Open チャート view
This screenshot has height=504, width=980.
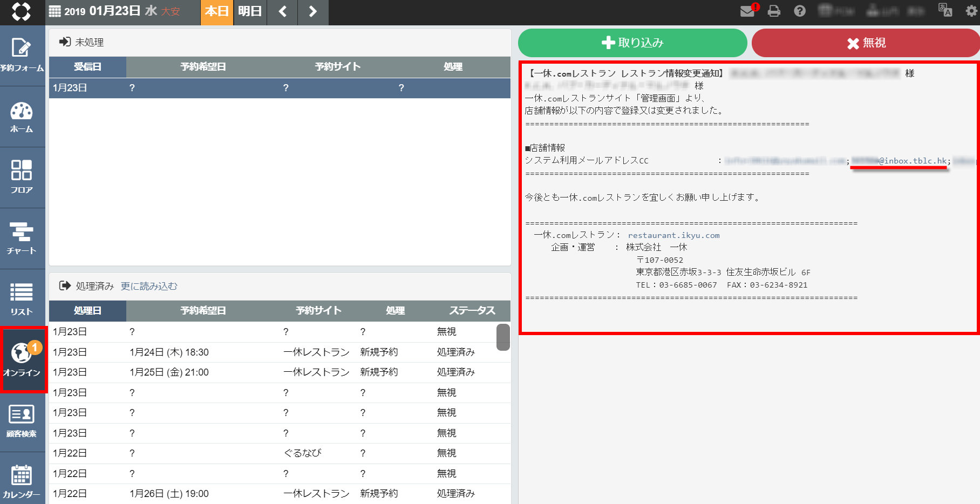pyautogui.click(x=22, y=239)
